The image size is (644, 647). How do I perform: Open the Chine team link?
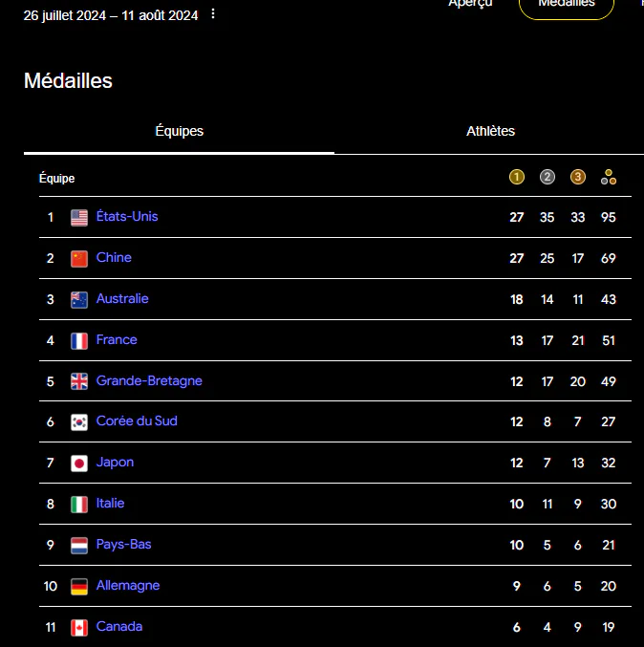click(114, 257)
